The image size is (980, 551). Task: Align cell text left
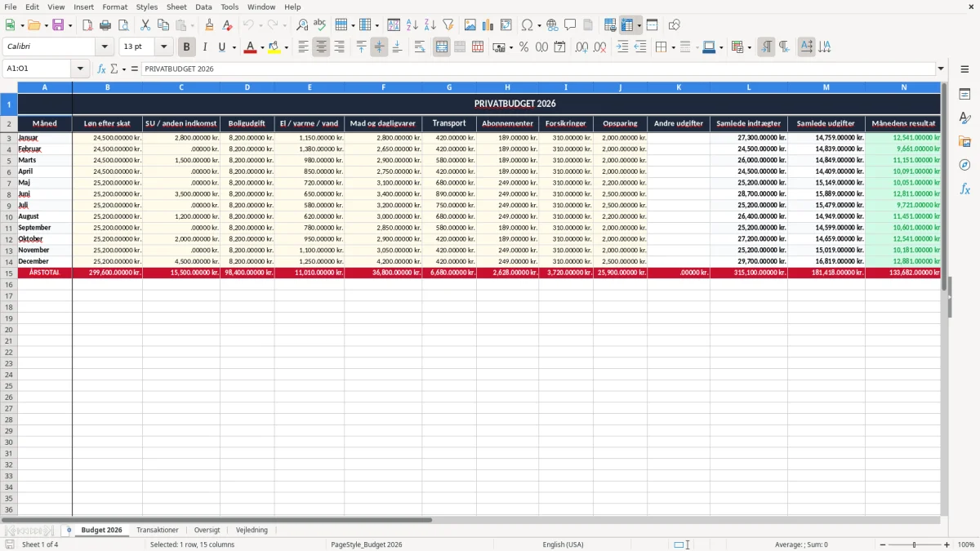(303, 47)
